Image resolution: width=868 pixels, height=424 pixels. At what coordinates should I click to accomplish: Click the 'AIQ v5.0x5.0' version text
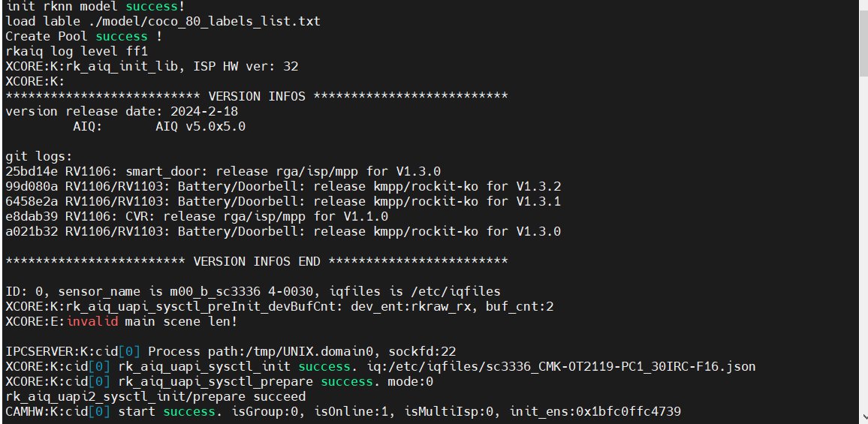(200, 127)
